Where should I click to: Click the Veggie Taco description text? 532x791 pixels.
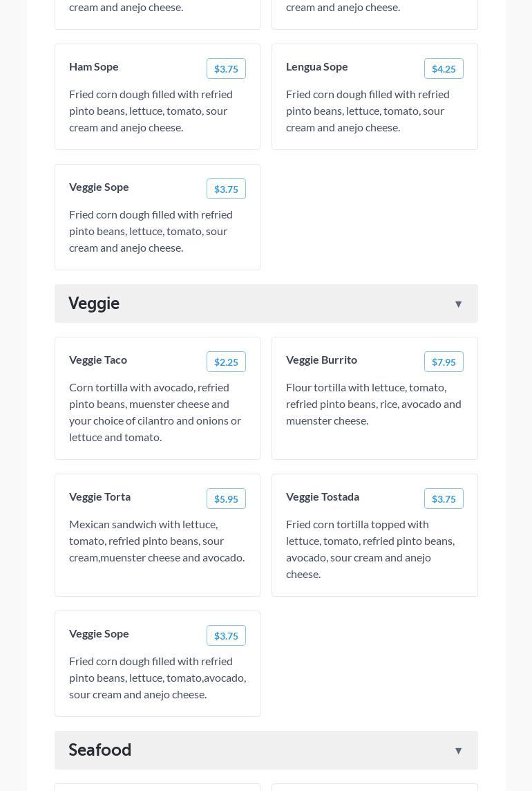point(155,412)
